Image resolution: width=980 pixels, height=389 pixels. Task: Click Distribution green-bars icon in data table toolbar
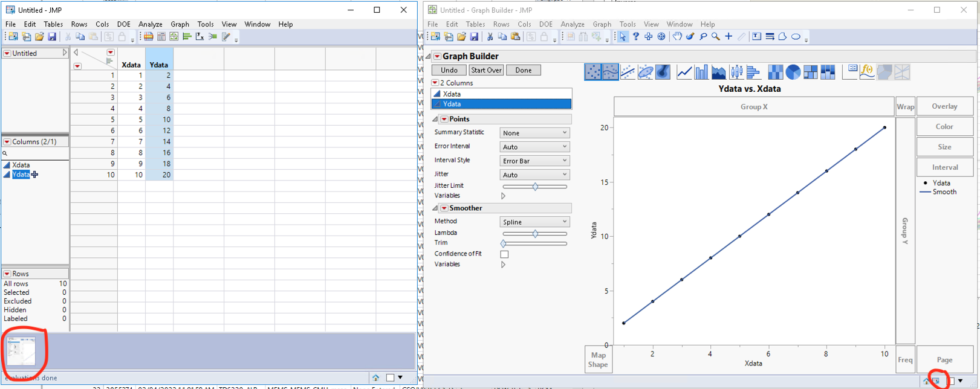point(187,37)
